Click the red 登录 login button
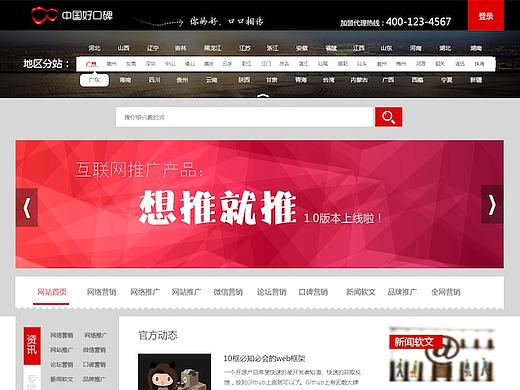Image resolution: width=520 pixels, height=390 pixels. click(x=486, y=16)
